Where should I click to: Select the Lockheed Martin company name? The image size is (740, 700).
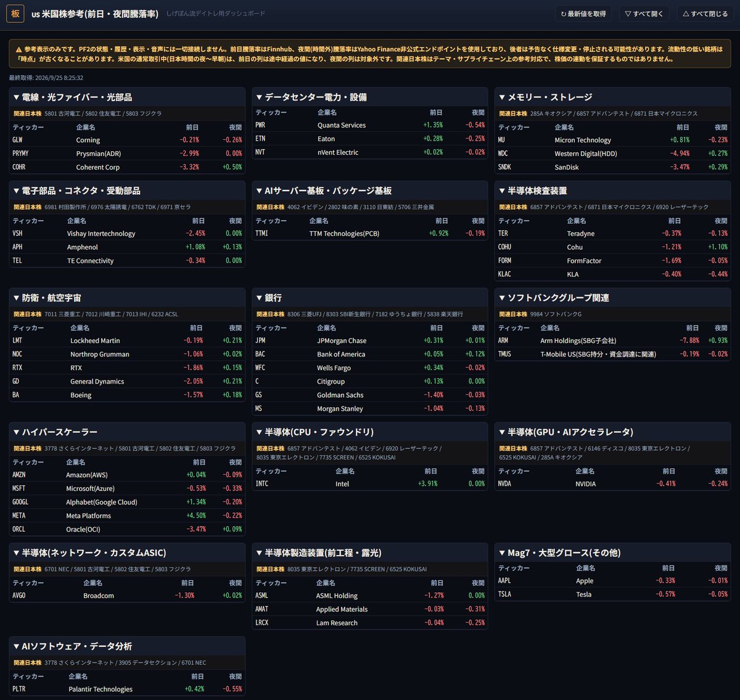[95, 341]
